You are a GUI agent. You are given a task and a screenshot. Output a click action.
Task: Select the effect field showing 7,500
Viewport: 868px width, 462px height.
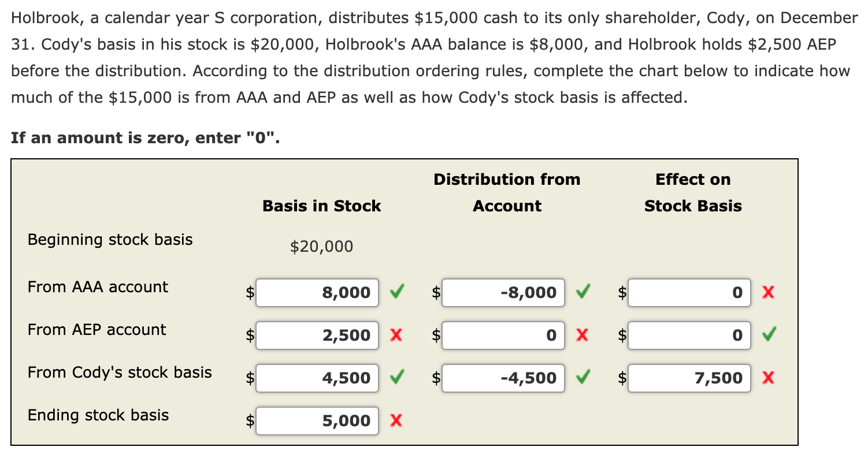click(x=689, y=378)
